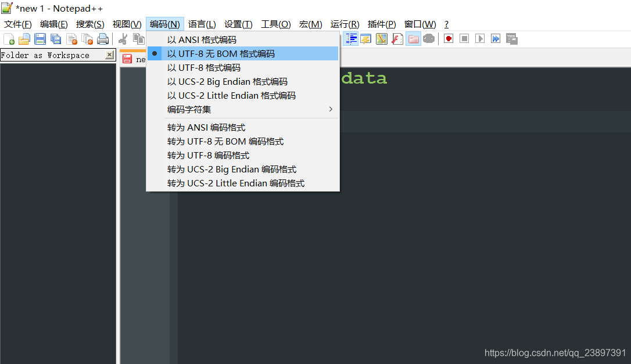
Task: Open the 搜索(S) menu
Action: (x=90, y=24)
